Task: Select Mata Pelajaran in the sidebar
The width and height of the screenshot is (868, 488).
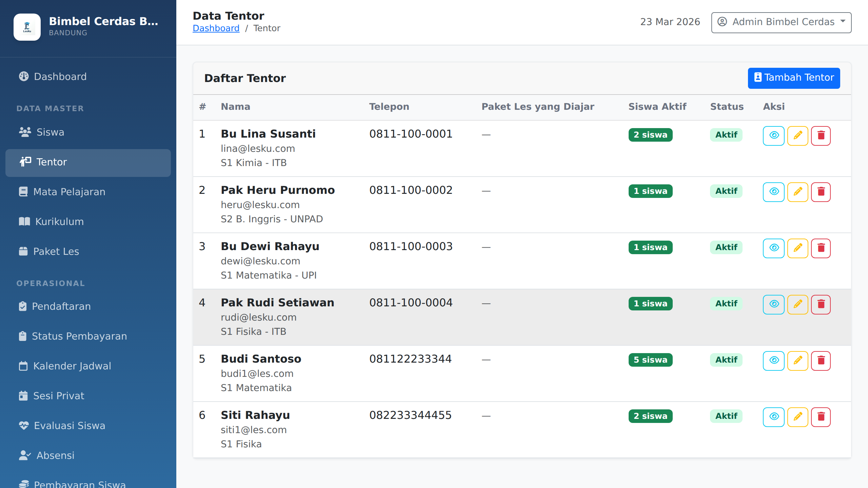Action: pyautogui.click(x=69, y=192)
